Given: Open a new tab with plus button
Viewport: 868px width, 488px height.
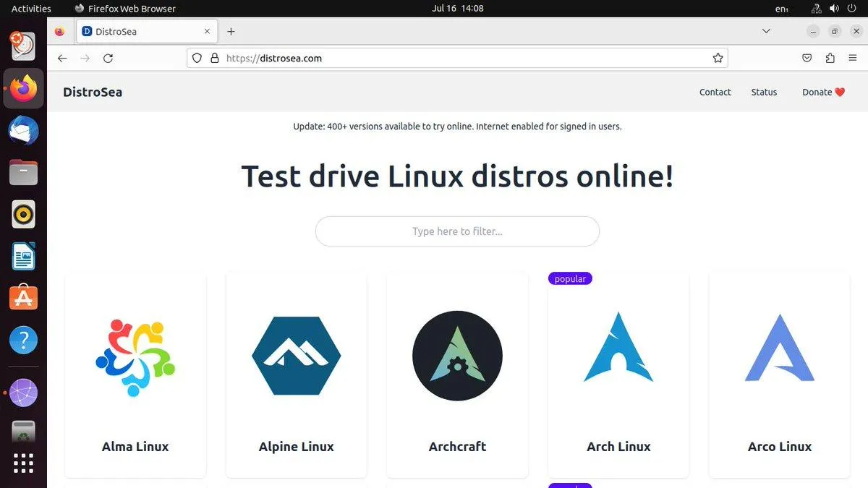Looking at the screenshot, I should click(231, 31).
